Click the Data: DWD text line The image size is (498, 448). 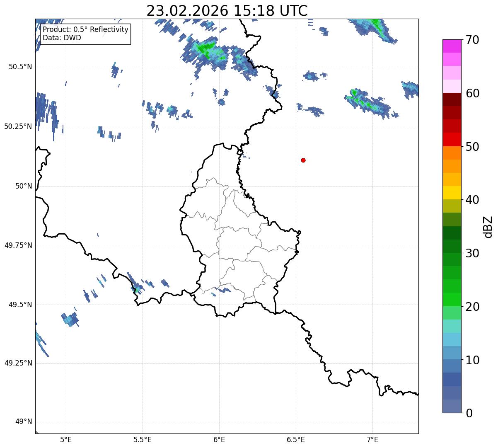coord(62,38)
